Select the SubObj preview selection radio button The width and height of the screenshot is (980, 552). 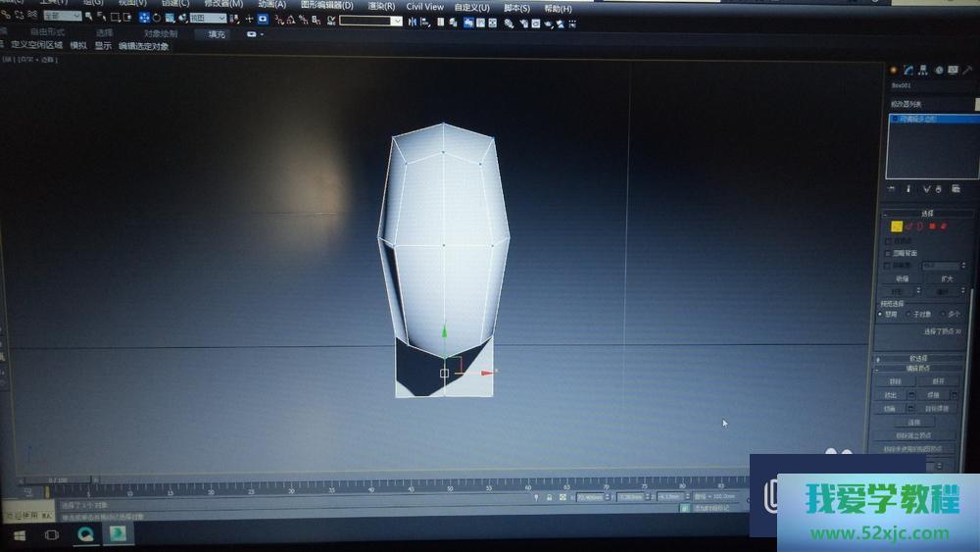(x=908, y=315)
